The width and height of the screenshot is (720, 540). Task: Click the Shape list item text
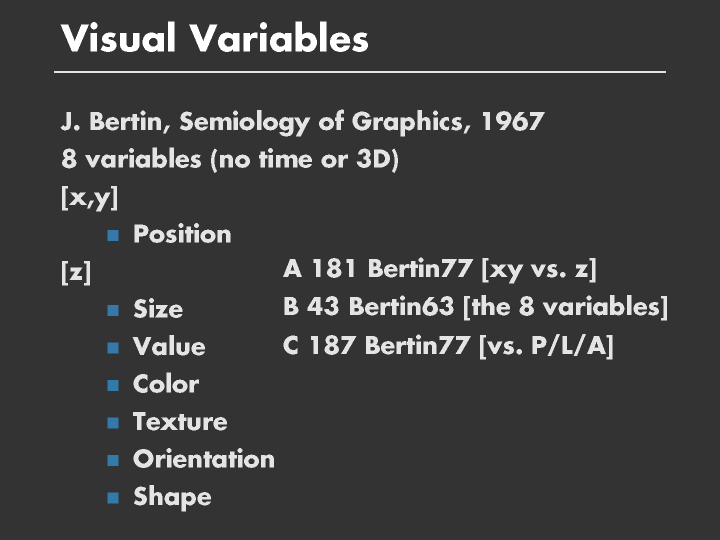click(172, 497)
